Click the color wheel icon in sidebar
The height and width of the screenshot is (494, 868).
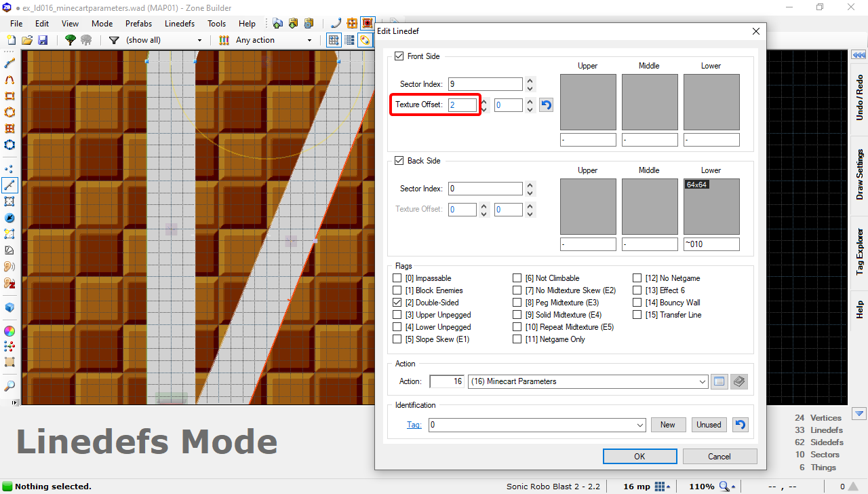pyautogui.click(x=9, y=331)
